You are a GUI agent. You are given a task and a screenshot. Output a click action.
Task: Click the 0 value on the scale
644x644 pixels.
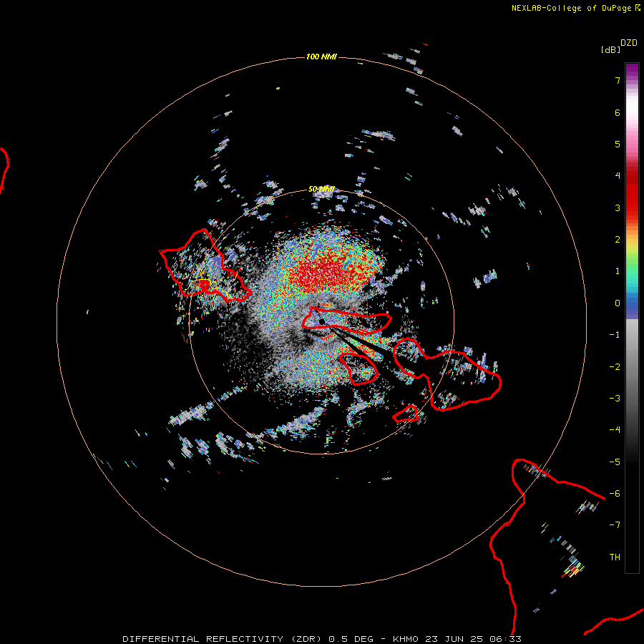tap(618, 303)
